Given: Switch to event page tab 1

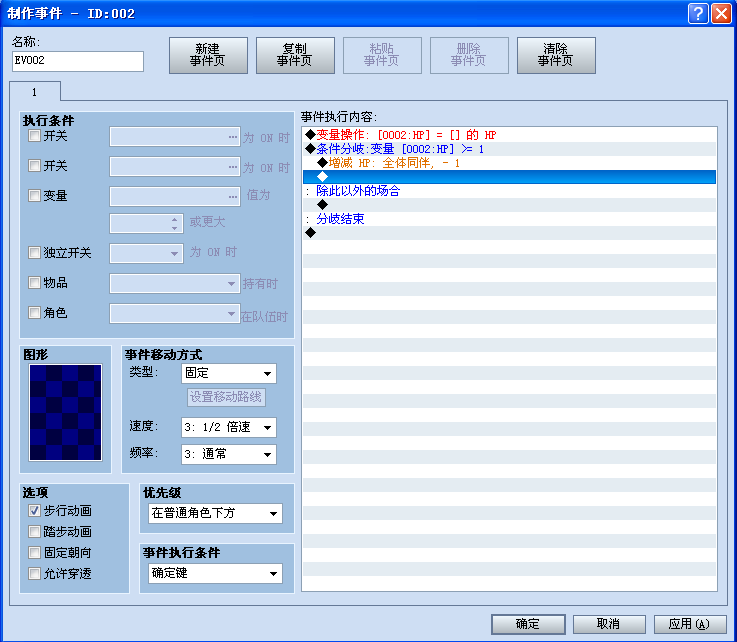Looking at the screenshot, I should pyautogui.click(x=35, y=92).
